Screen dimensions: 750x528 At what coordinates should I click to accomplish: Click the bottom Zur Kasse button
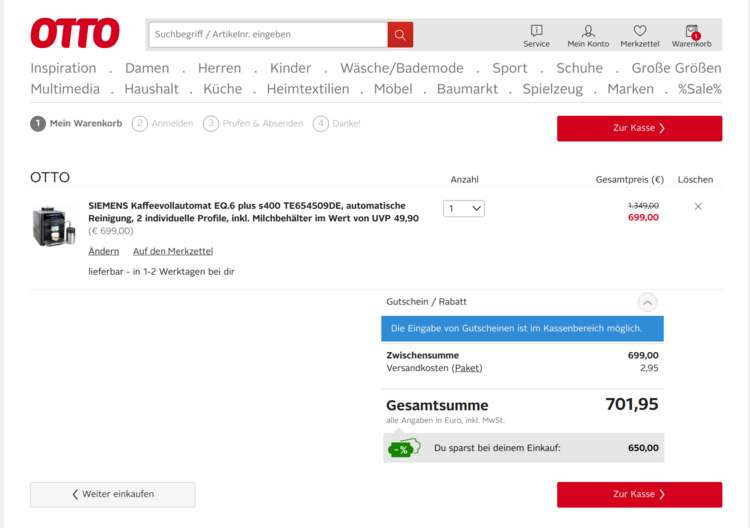tap(640, 495)
